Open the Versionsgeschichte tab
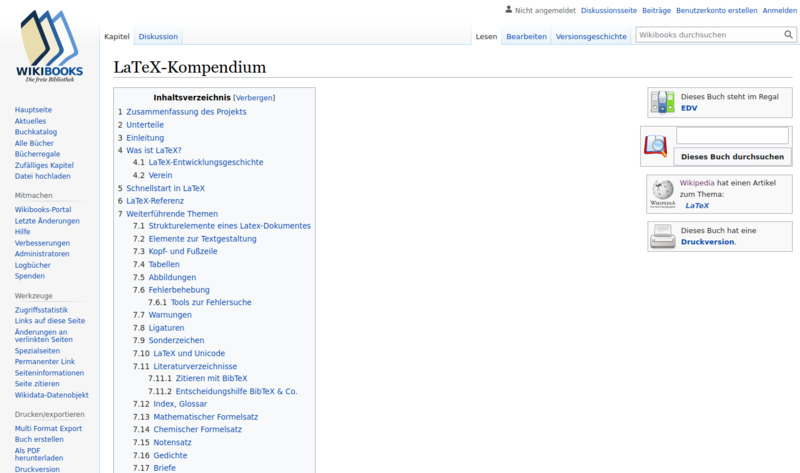The height and width of the screenshot is (473, 800). pyautogui.click(x=591, y=36)
